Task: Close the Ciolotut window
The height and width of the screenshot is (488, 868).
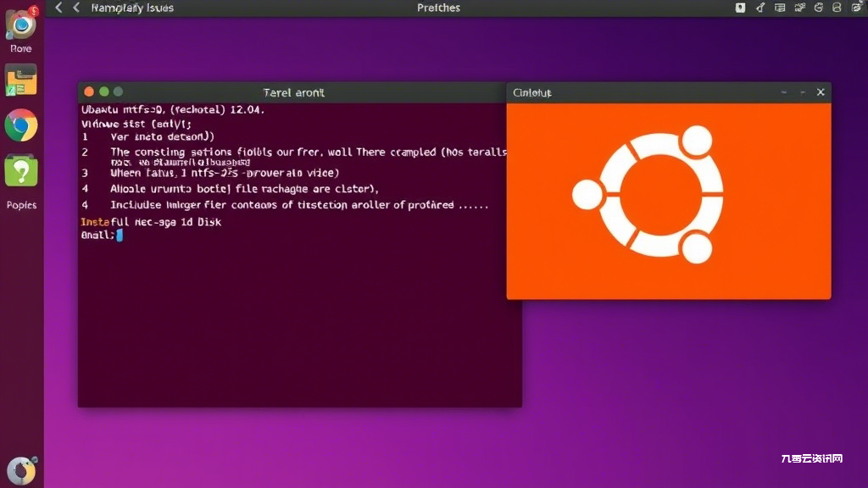Action: [821, 91]
